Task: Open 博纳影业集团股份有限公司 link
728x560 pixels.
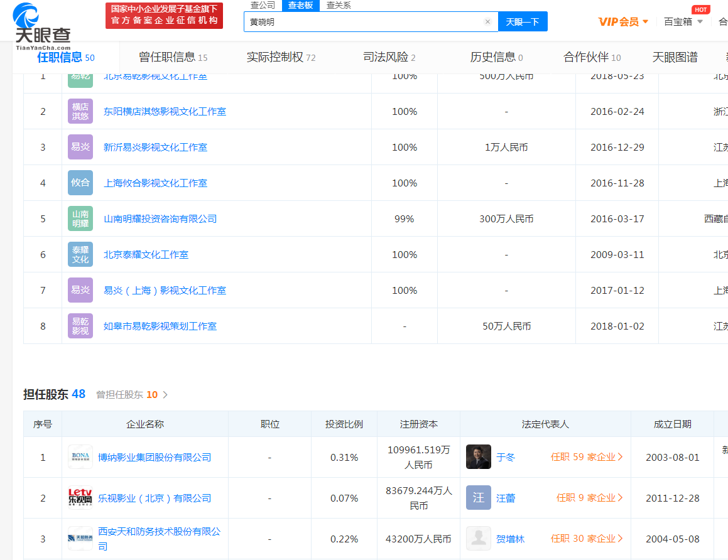Action: tap(154, 458)
